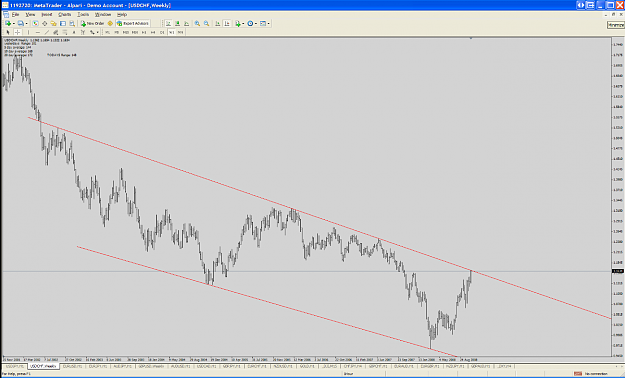Open the Templates icon

point(262,24)
